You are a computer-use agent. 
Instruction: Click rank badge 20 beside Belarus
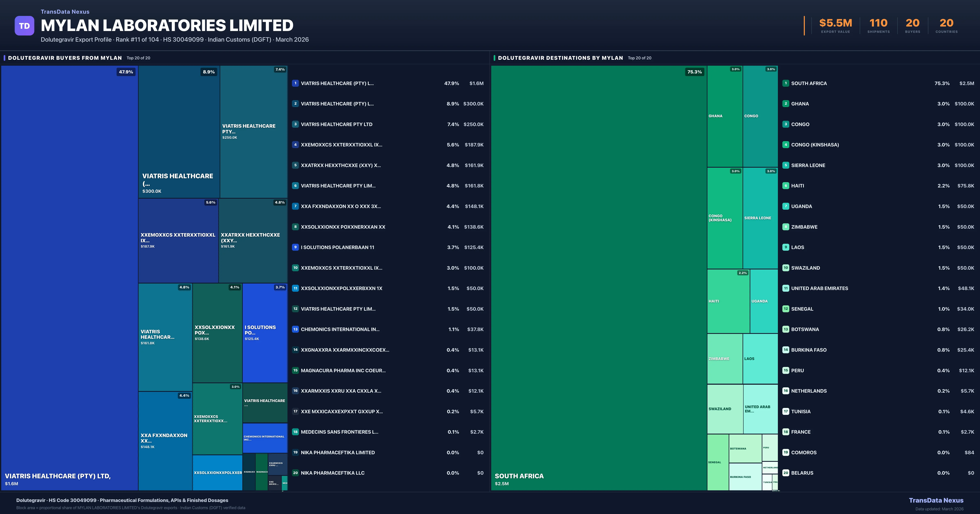[x=786, y=473]
